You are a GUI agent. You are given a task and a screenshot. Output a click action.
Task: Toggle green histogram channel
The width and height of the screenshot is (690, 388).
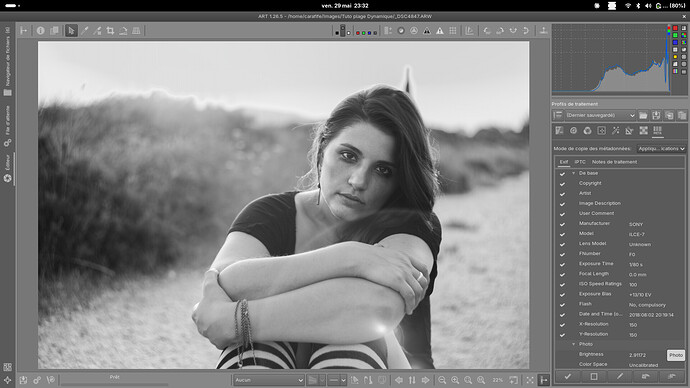coord(675,35)
